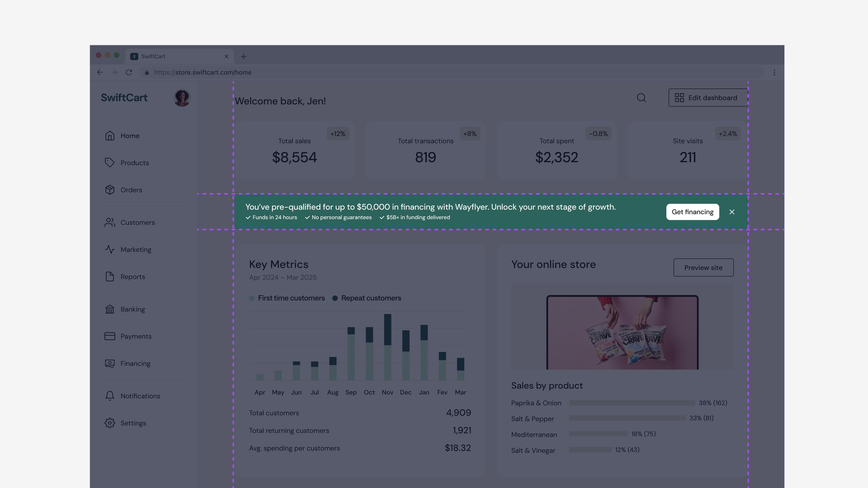Click the Notifications bell icon
The image size is (868, 488).
[x=109, y=396]
